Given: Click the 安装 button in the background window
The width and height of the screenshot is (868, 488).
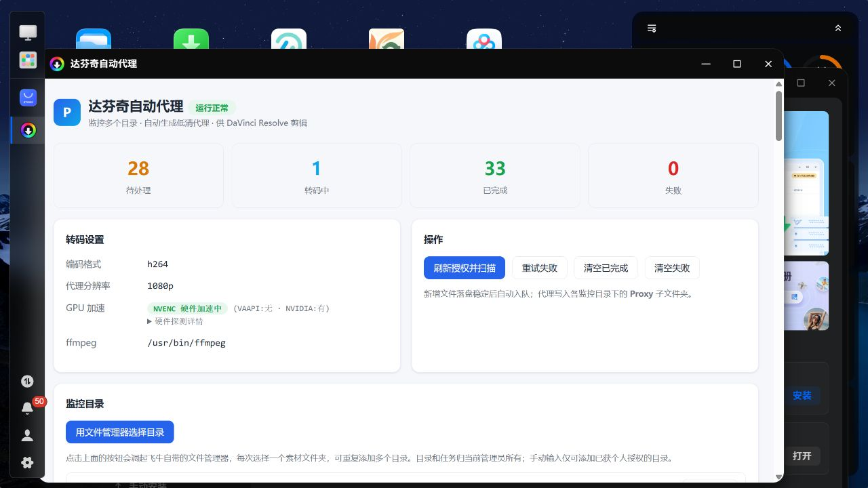Looking at the screenshot, I should point(802,396).
